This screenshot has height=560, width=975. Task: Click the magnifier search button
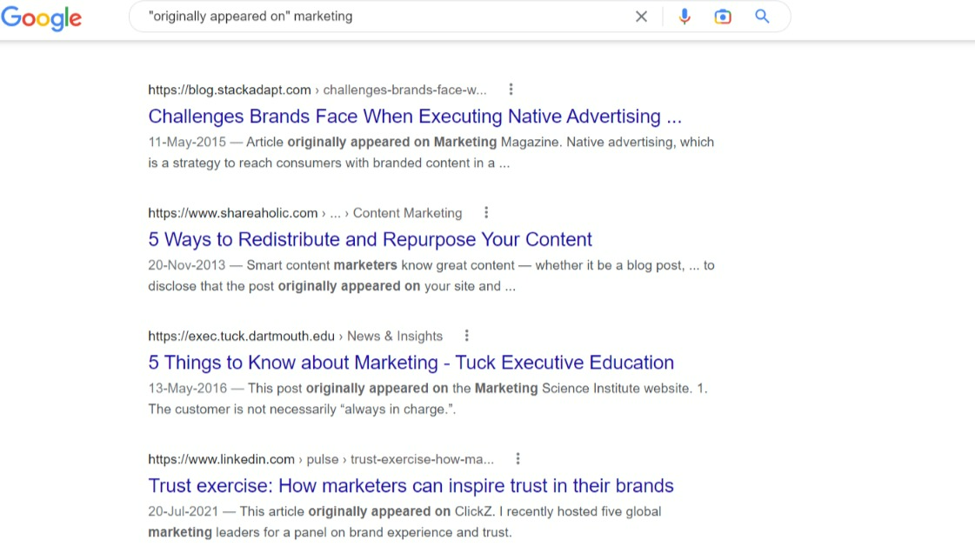tap(762, 17)
